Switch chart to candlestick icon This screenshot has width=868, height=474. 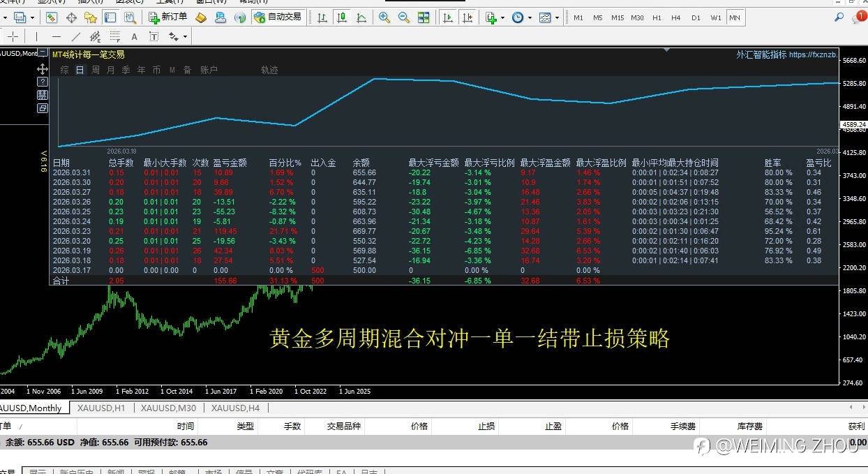342,17
